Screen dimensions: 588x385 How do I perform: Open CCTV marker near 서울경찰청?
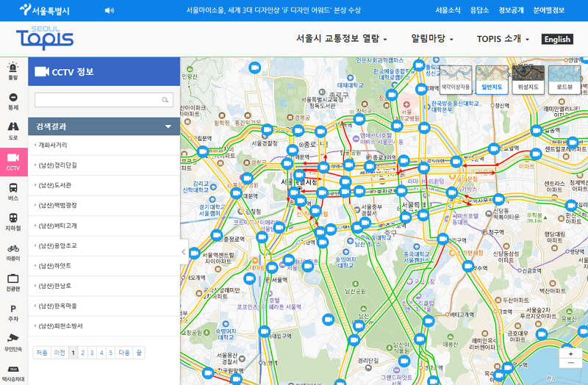[x=267, y=130]
